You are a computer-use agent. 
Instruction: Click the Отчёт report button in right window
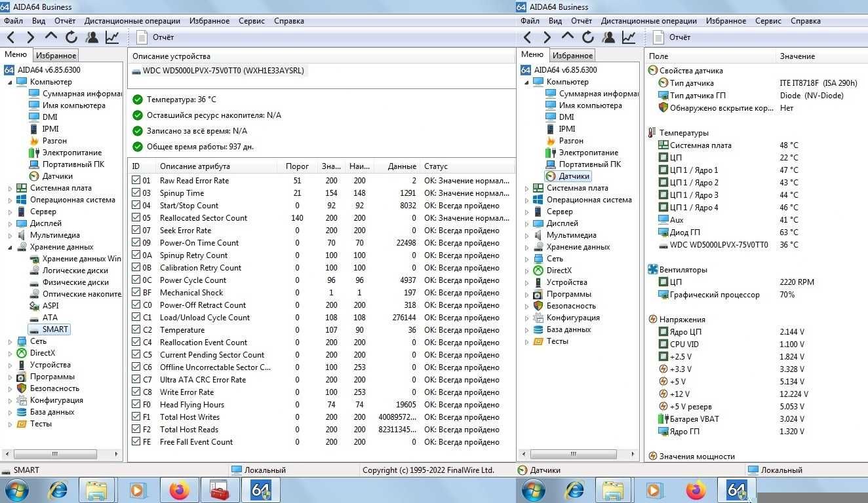tap(673, 37)
